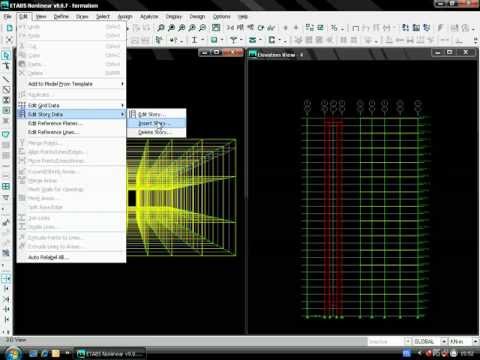This screenshot has width=480, height=360.
Task: Select Delete Story in the submenu
Action: 156,132
